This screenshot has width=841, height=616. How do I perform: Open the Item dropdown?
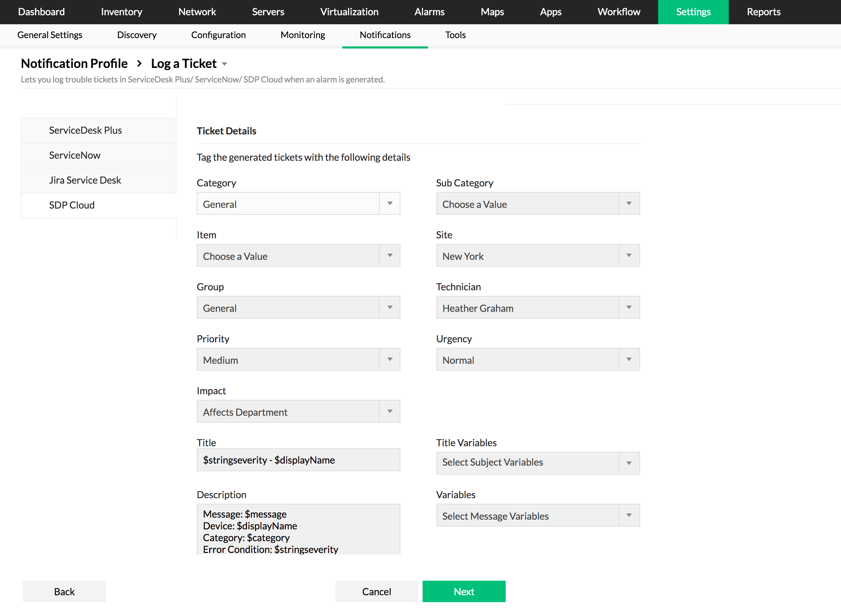pyautogui.click(x=298, y=256)
